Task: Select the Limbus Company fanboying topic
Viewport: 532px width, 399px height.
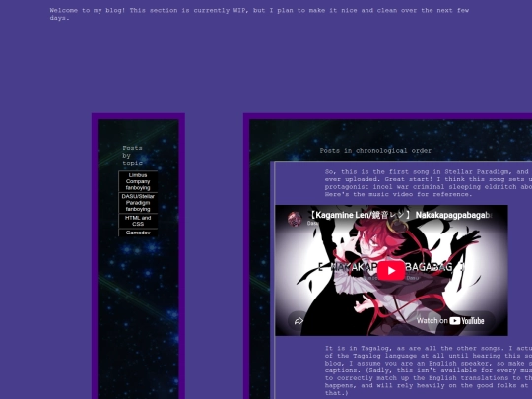Action: tap(138, 181)
